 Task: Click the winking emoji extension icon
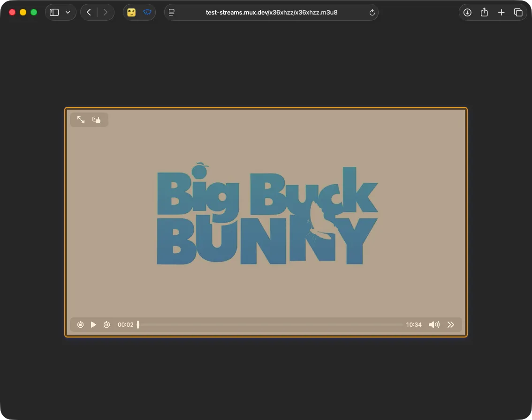pyautogui.click(x=131, y=12)
